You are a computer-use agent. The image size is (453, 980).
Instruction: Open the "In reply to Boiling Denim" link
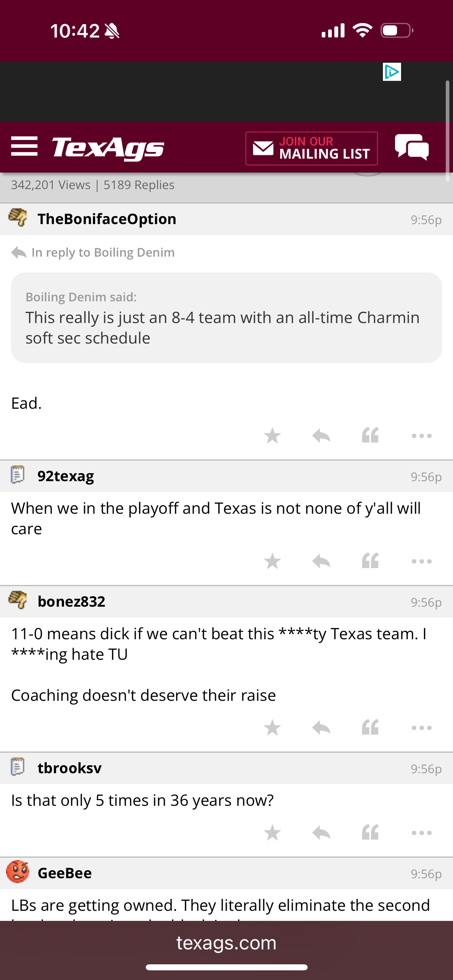point(103,253)
